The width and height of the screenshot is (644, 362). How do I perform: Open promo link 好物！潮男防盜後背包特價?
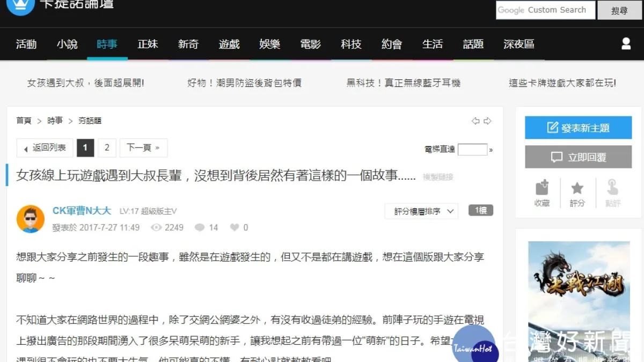(244, 83)
